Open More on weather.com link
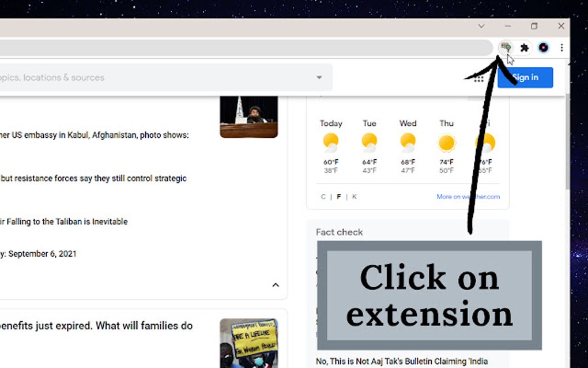This screenshot has width=588, height=368. click(468, 196)
